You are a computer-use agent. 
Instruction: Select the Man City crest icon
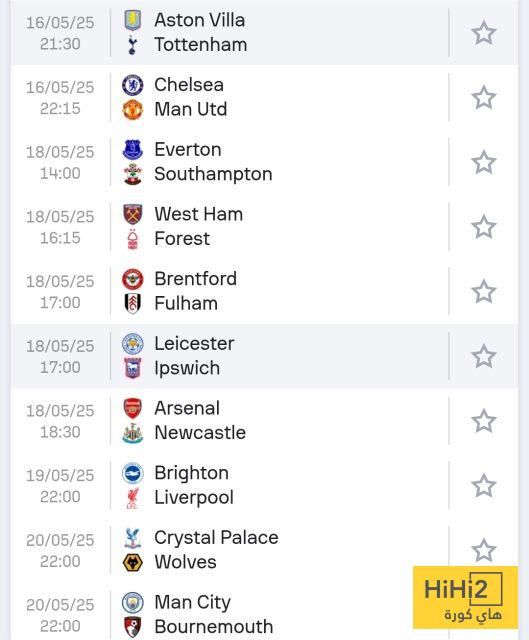click(x=133, y=602)
